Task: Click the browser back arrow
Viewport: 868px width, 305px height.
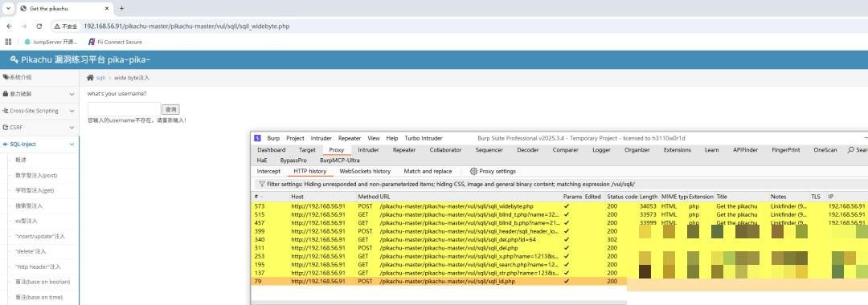Action: click(x=9, y=26)
